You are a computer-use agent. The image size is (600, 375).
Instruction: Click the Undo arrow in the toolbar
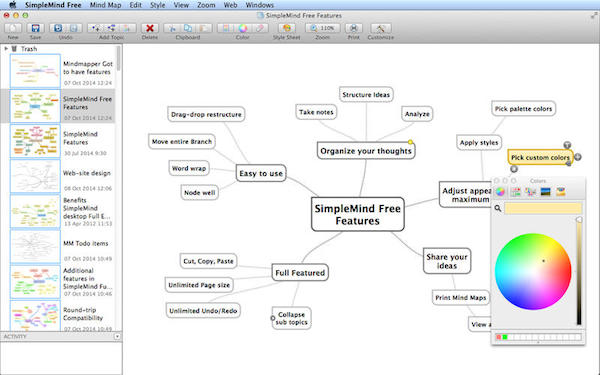click(x=58, y=28)
